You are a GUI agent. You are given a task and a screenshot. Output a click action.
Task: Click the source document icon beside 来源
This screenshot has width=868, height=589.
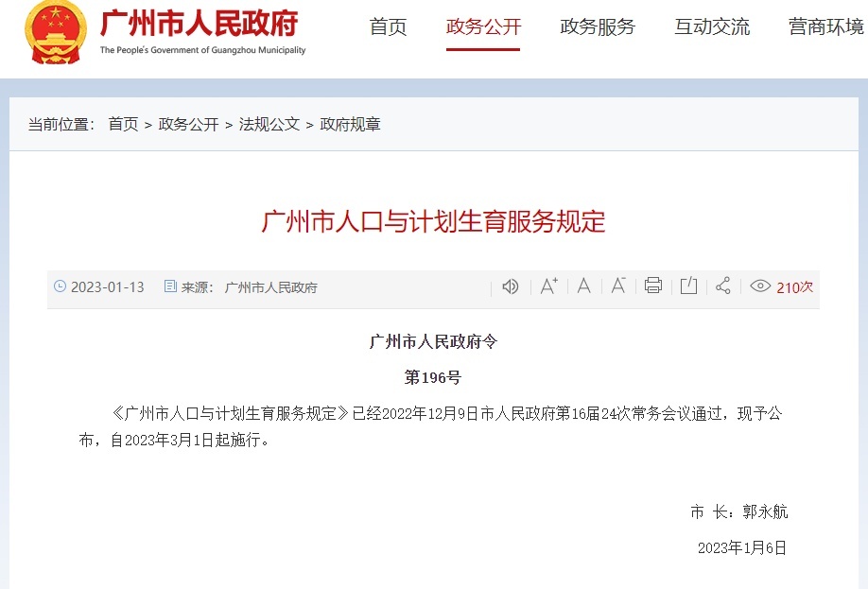[170, 286]
